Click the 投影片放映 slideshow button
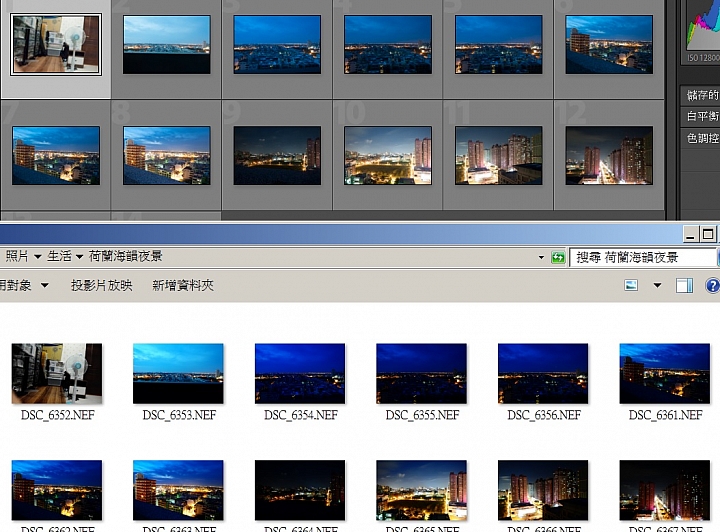The image size is (720, 532). point(101,286)
